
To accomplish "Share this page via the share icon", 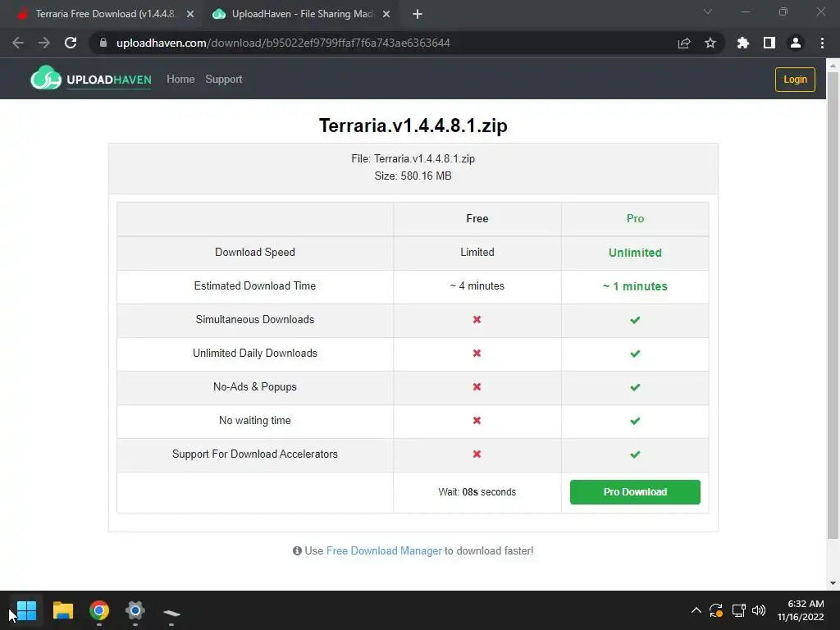I will 684,43.
